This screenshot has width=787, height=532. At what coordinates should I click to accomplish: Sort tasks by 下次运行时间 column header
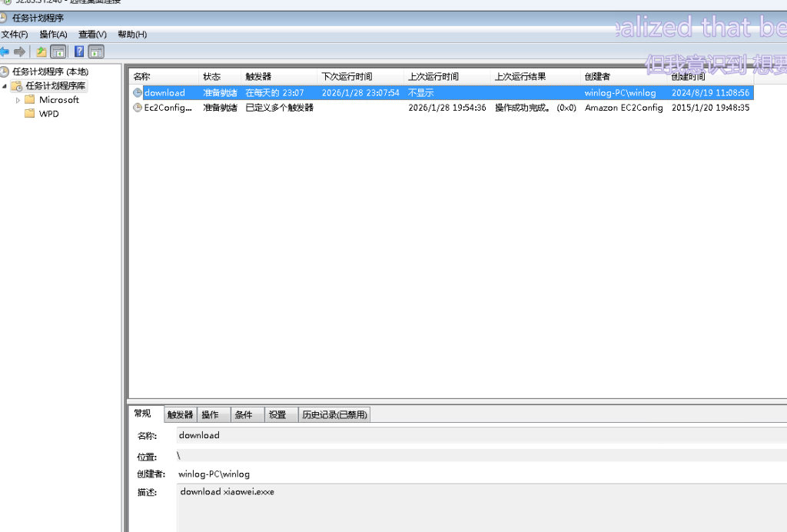click(x=347, y=77)
